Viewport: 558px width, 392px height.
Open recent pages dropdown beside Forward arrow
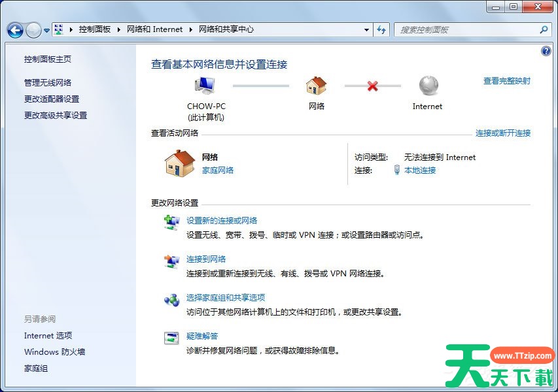point(46,31)
